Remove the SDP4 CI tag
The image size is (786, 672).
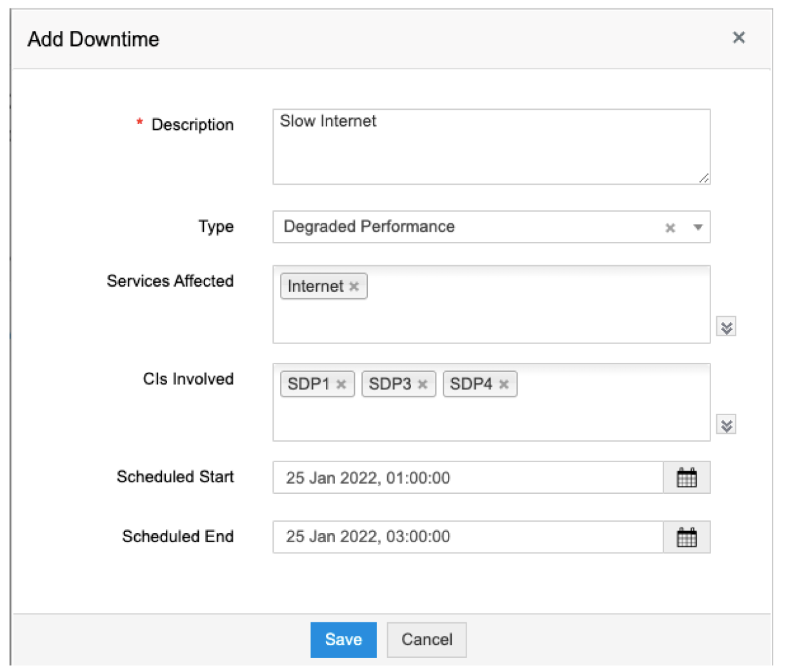(504, 385)
